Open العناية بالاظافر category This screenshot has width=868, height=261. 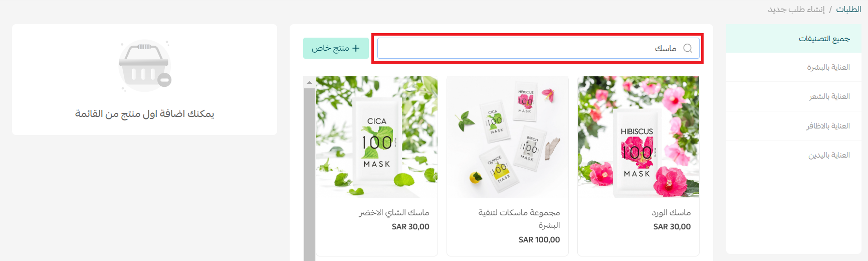click(x=794, y=126)
